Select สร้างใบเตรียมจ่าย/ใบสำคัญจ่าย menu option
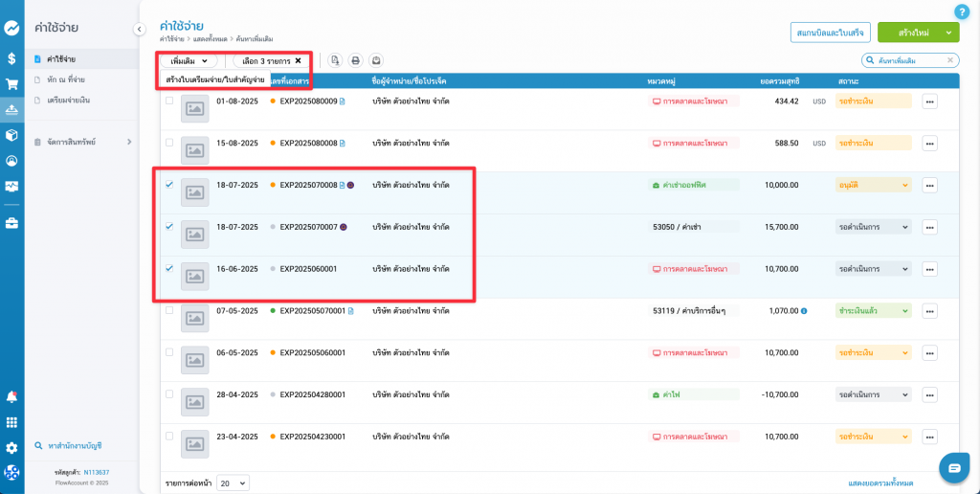The width and height of the screenshot is (980, 494). pos(215,79)
